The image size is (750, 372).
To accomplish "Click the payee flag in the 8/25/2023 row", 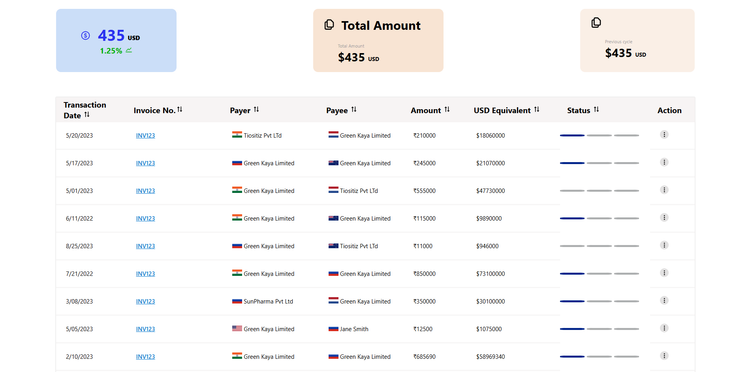I will [x=333, y=246].
